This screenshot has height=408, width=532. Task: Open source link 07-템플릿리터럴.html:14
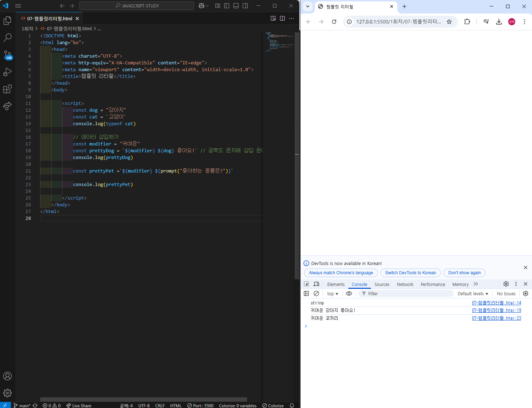click(496, 303)
